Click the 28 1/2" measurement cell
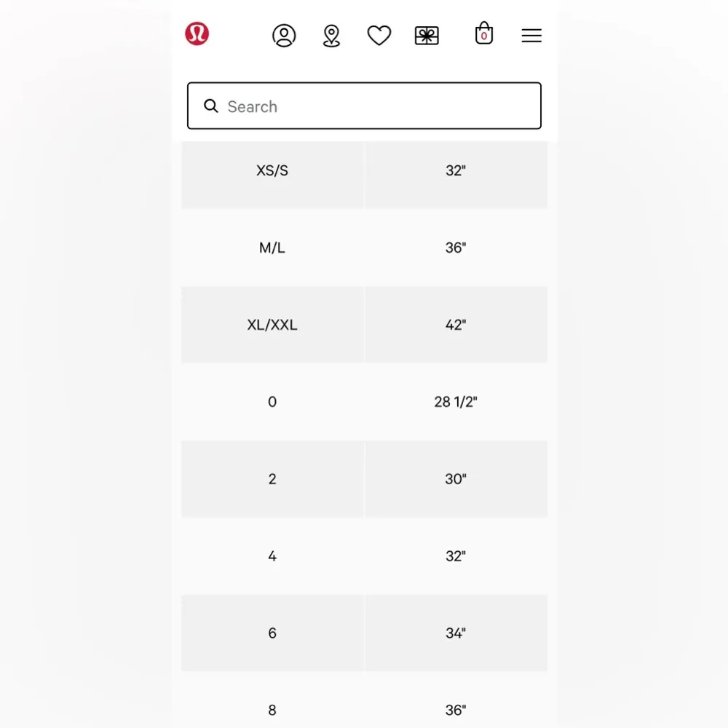The image size is (728, 728). pos(456,402)
